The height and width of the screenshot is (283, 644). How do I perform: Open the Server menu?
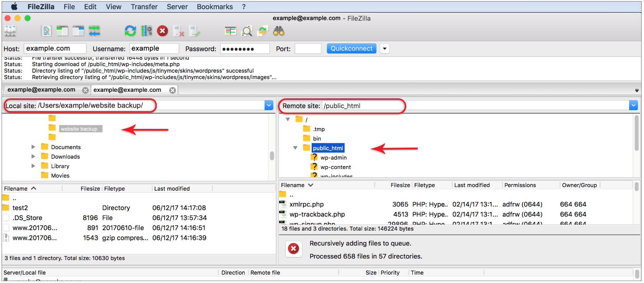click(177, 7)
